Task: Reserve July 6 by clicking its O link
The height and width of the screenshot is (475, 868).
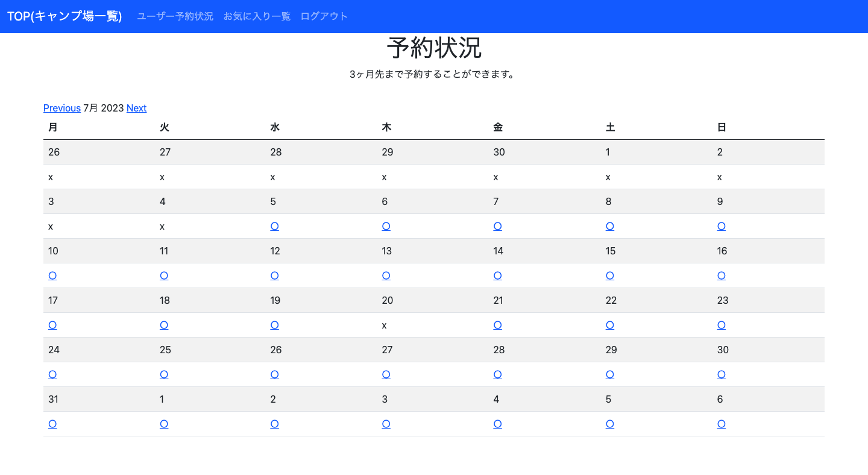Action: coord(386,226)
